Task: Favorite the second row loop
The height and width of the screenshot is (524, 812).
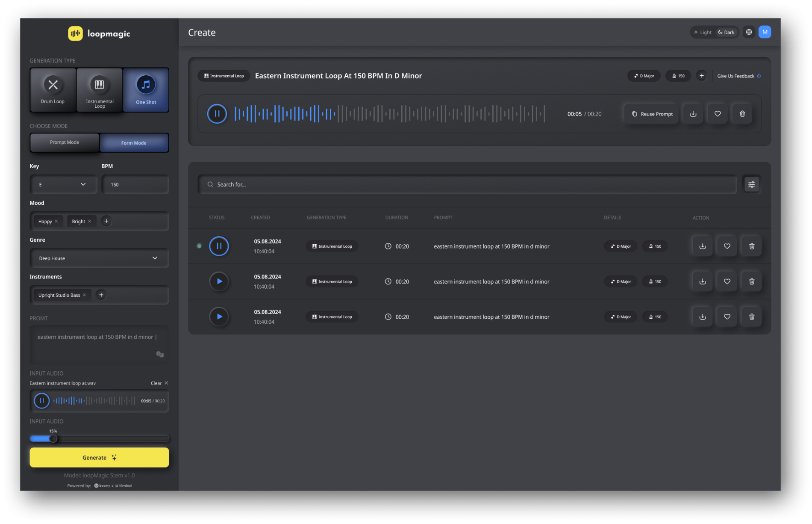Action: point(727,281)
